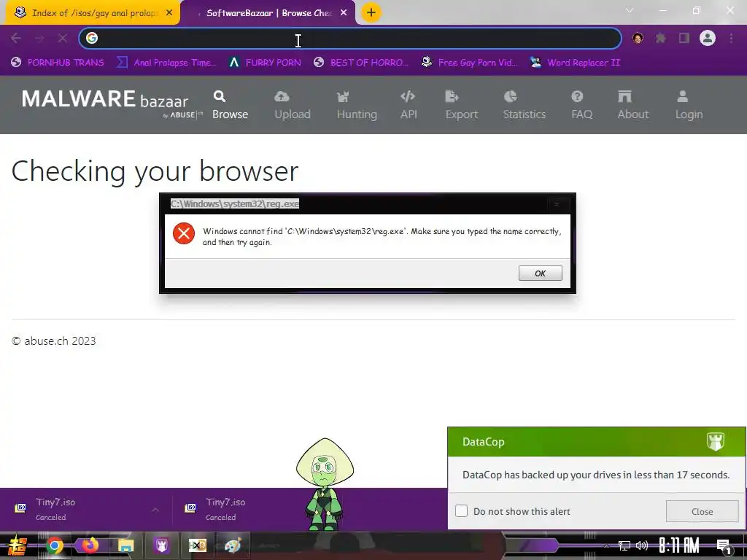Screen dimensions: 747x560
Task: Open the Chrome profile avatar
Action: (x=708, y=38)
